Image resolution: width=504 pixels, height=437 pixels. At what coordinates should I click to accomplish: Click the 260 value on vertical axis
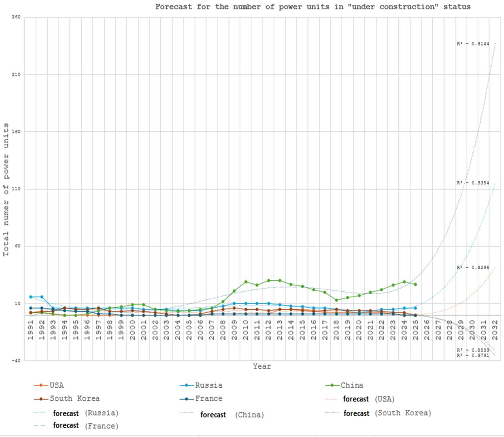point(16,17)
